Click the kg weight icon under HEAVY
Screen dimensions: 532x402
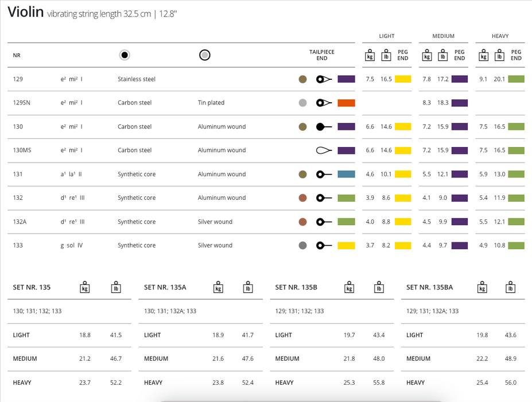pos(483,55)
